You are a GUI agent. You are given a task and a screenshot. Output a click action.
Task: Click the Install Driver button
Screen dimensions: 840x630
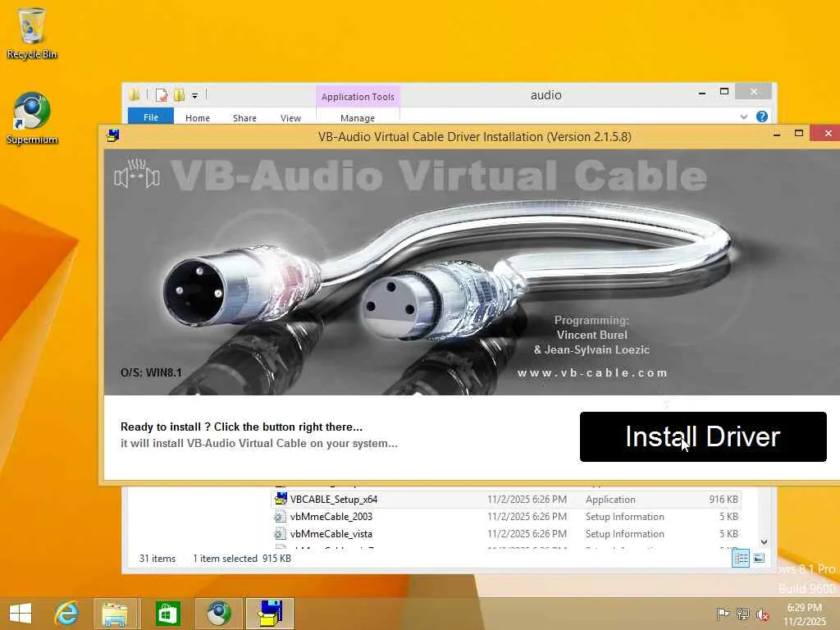click(703, 436)
